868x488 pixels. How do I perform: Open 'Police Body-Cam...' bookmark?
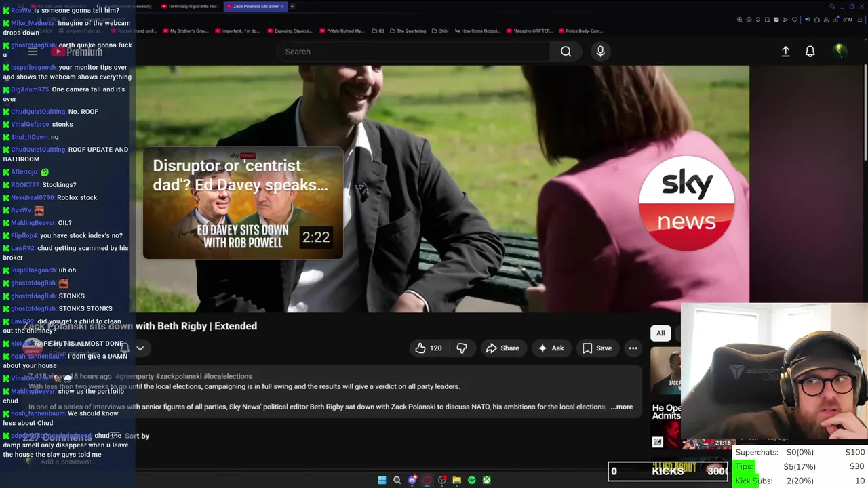pyautogui.click(x=581, y=30)
